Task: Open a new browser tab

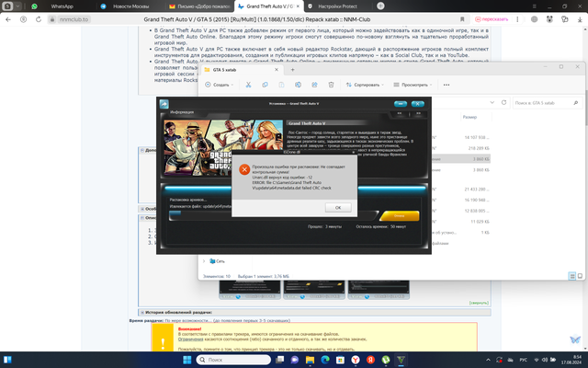Action: point(380,6)
